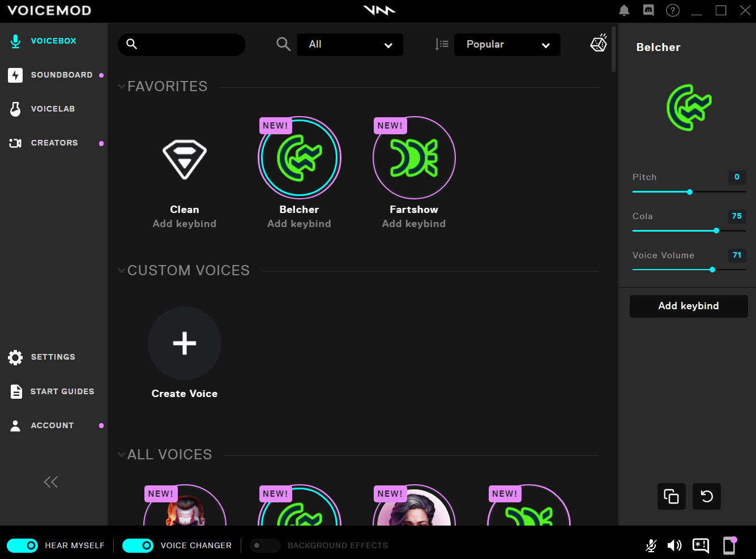Open the feedback chat icon
756x559 pixels.
pos(701,545)
